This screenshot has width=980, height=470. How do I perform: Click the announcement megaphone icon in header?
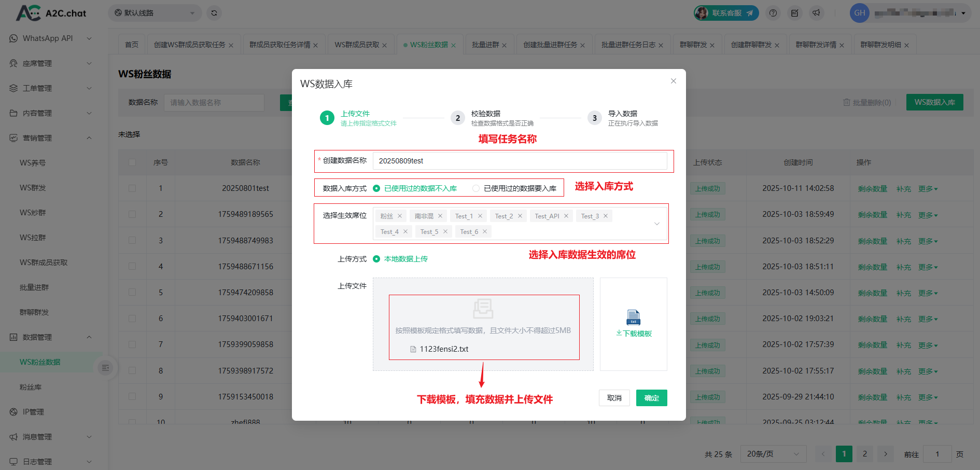(816, 13)
